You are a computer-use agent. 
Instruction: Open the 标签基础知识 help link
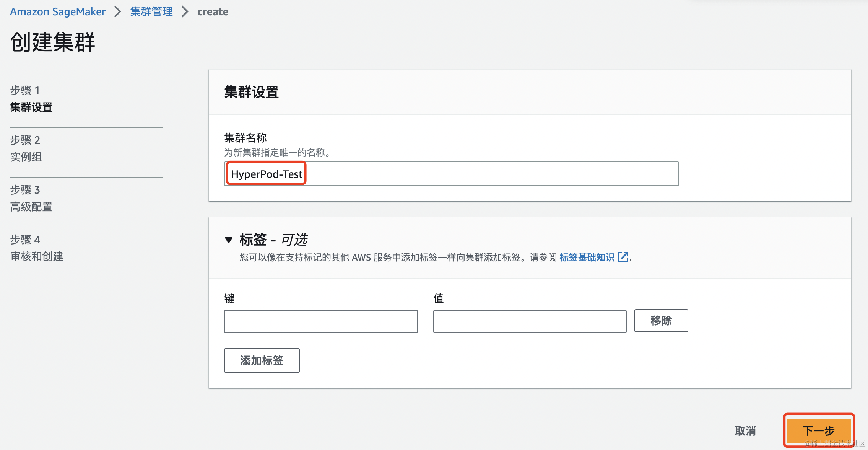(x=587, y=257)
